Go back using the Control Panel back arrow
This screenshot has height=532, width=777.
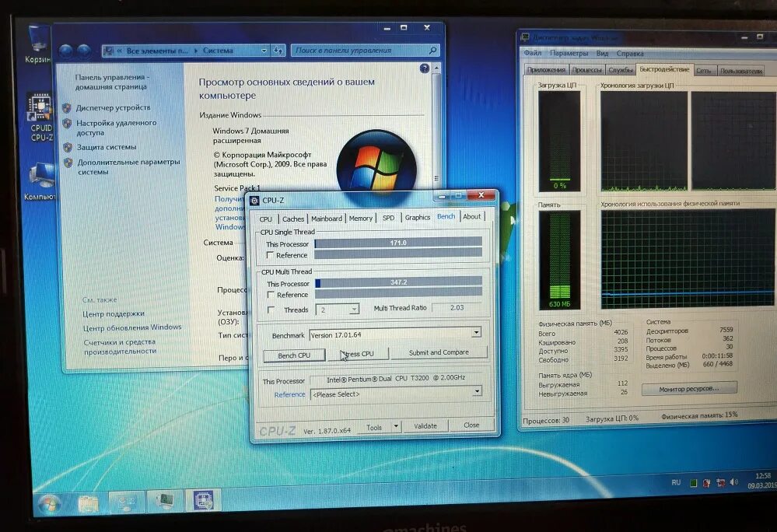(x=66, y=51)
